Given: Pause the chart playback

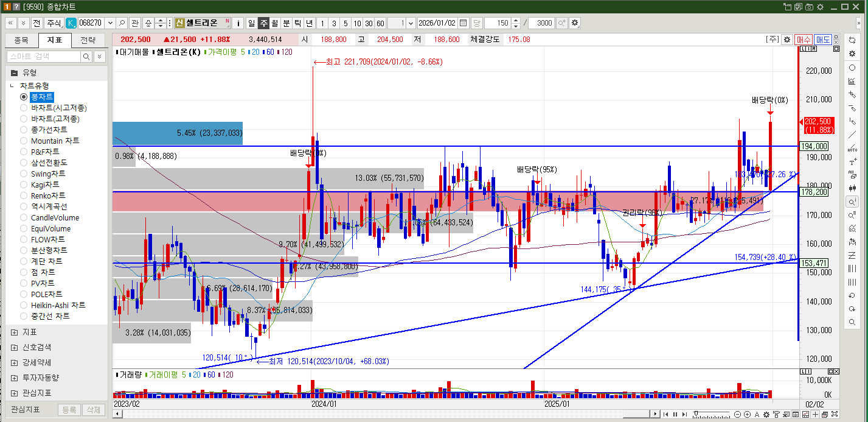Looking at the screenshot, I should point(675,415).
